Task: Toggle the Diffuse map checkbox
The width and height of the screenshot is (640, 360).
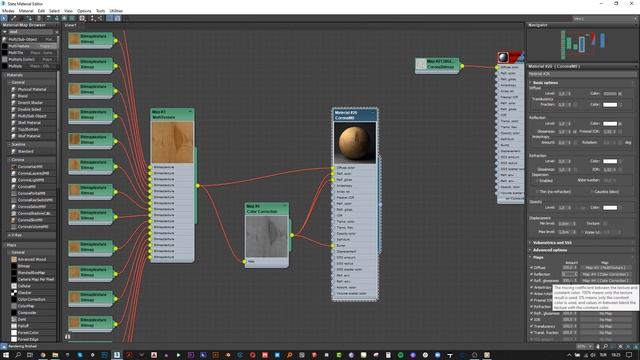Action: pos(531,268)
